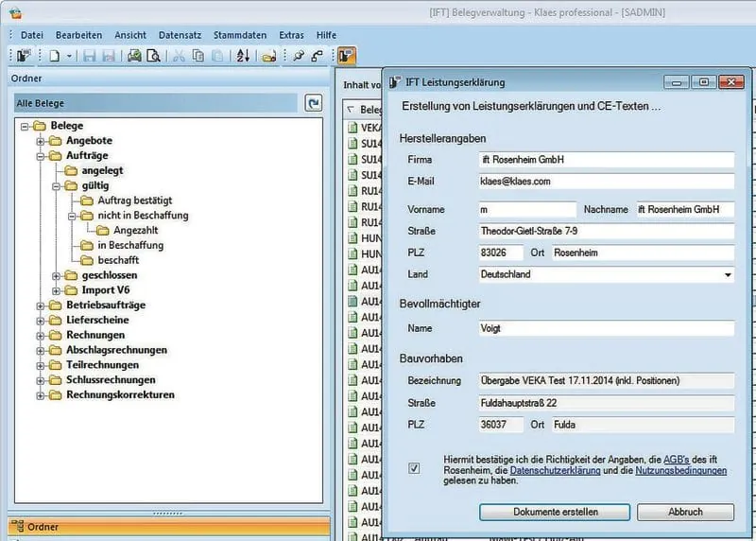Click the copy icon in toolbar

(198, 56)
